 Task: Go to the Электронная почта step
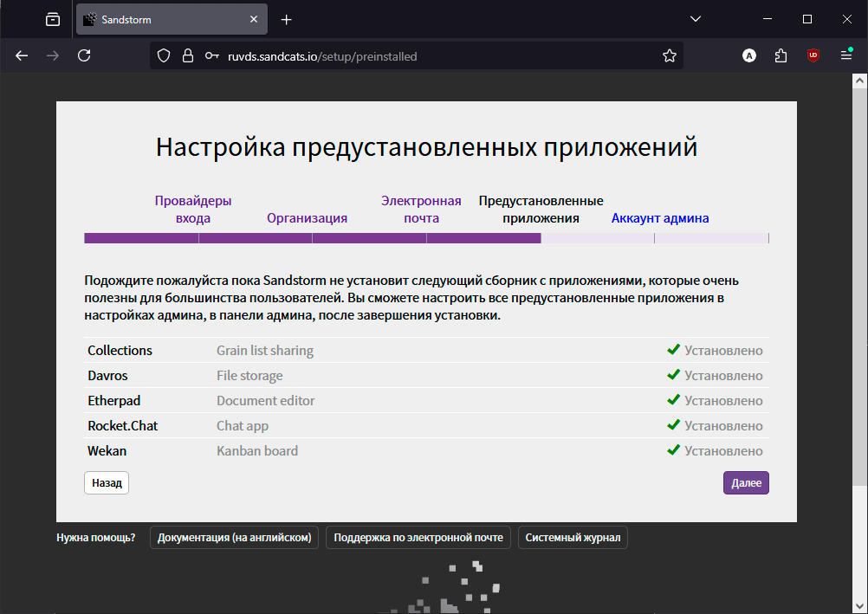421,210
